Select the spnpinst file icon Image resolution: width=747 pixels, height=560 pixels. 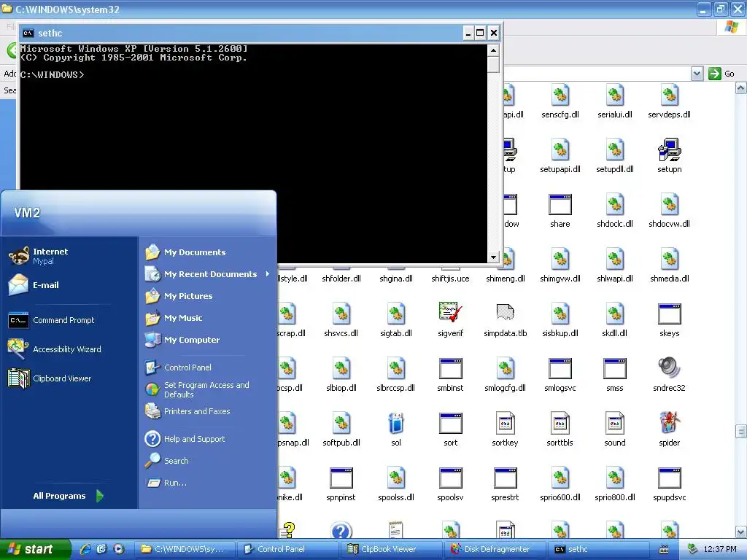[341, 478]
